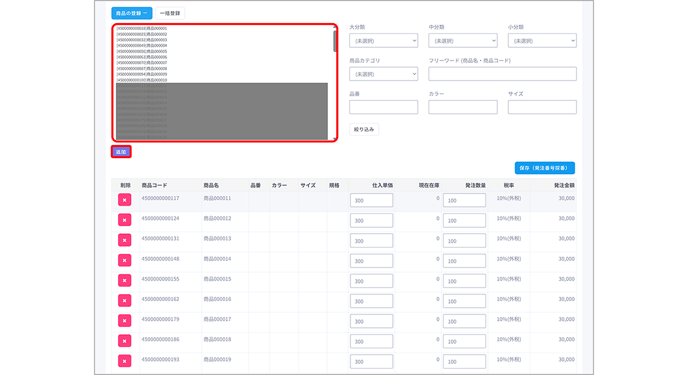
Task: Edit 発注数量 field for 商品000016
Action: (x=464, y=301)
